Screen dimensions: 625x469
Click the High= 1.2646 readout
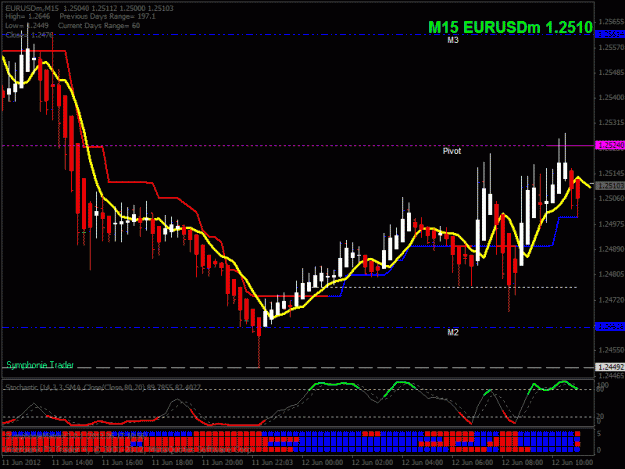point(28,16)
